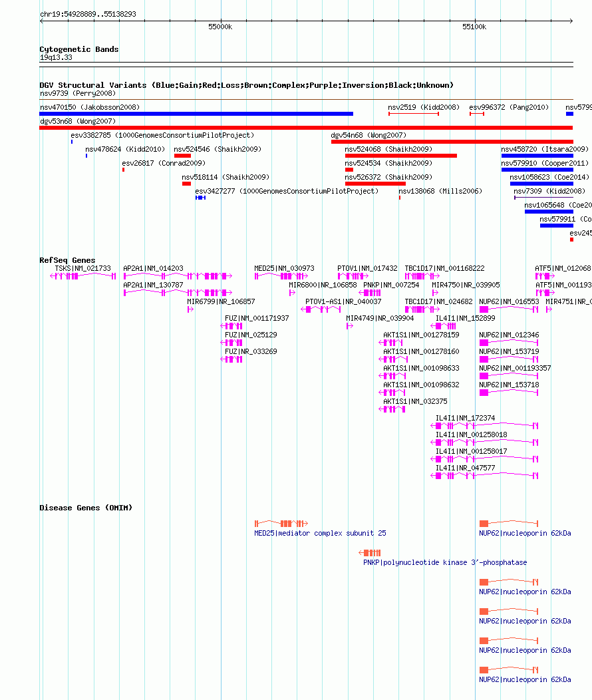This screenshot has width=592, height=700.
Task: Click FUZ|NM_025129 gene glyph
Action: pyautogui.click(x=231, y=343)
